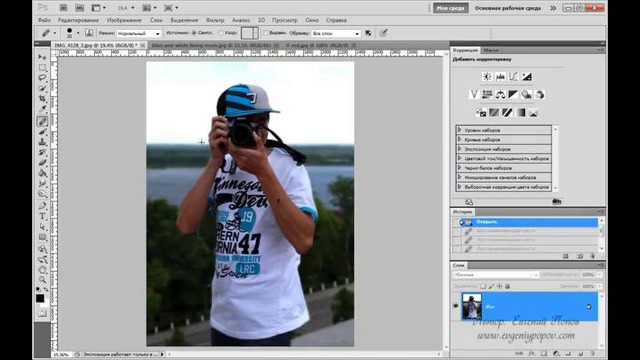
Task: Click 'Основная рабочая среда' workspace button
Action: click(x=508, y=8)
